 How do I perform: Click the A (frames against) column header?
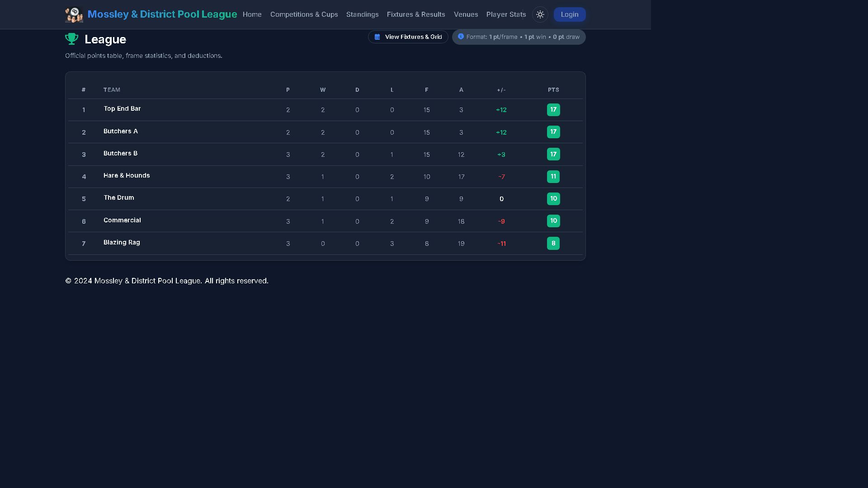[461, 90]
